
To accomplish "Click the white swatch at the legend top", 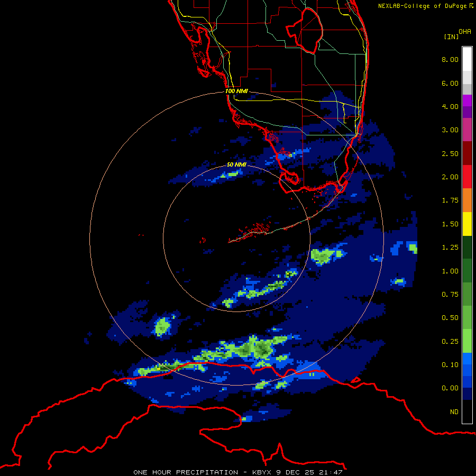I will 467,59.
